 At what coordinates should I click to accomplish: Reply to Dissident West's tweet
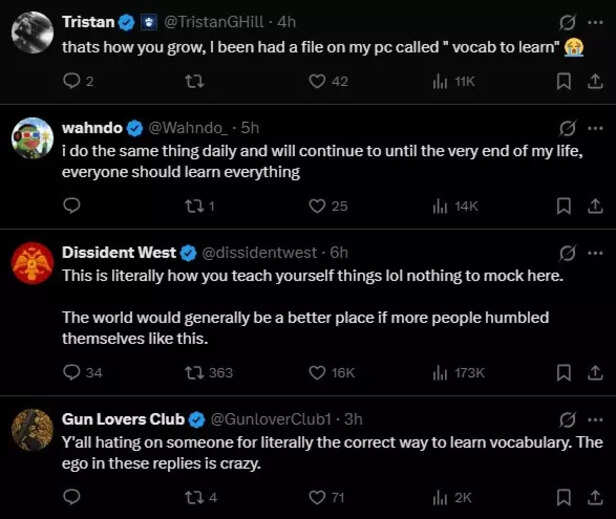72,372
